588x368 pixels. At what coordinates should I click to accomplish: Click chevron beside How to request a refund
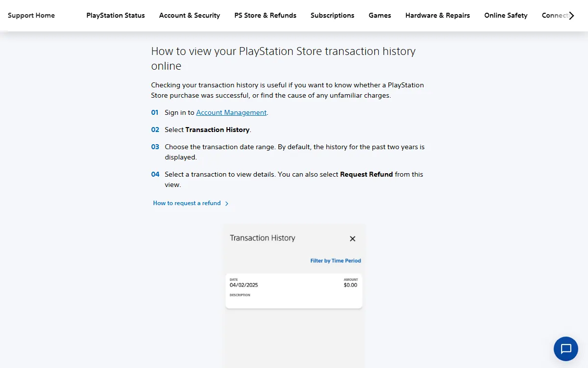click(226, 203)
